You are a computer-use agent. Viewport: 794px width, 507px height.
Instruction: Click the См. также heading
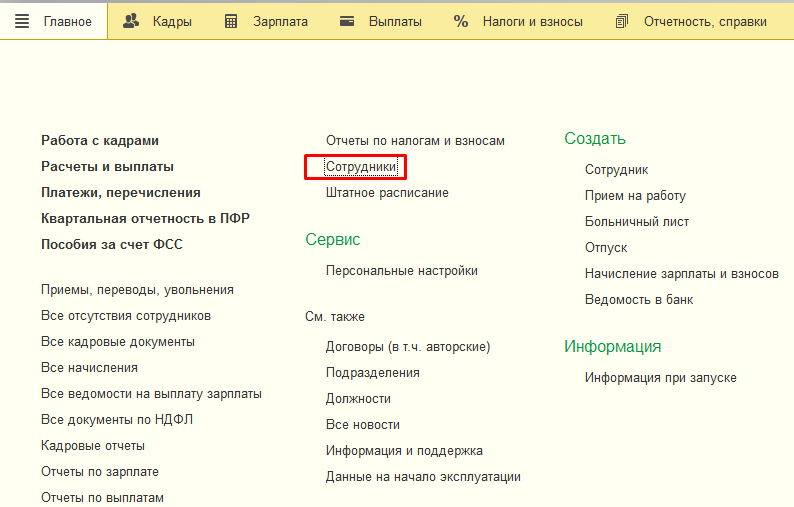(335, 317)
